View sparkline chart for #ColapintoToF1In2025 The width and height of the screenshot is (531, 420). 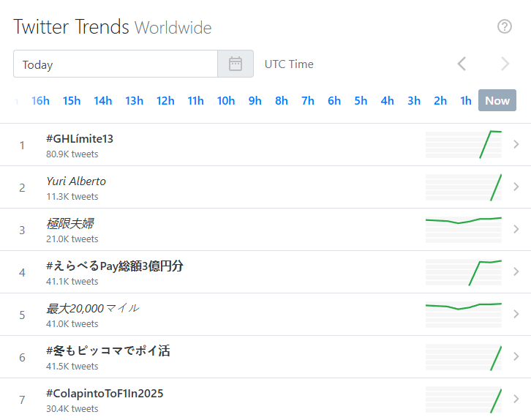pos(464,400)
